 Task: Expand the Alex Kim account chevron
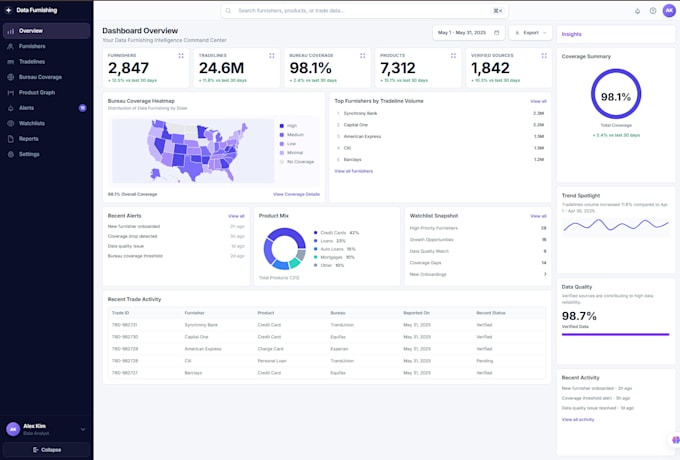coord(83,429)
